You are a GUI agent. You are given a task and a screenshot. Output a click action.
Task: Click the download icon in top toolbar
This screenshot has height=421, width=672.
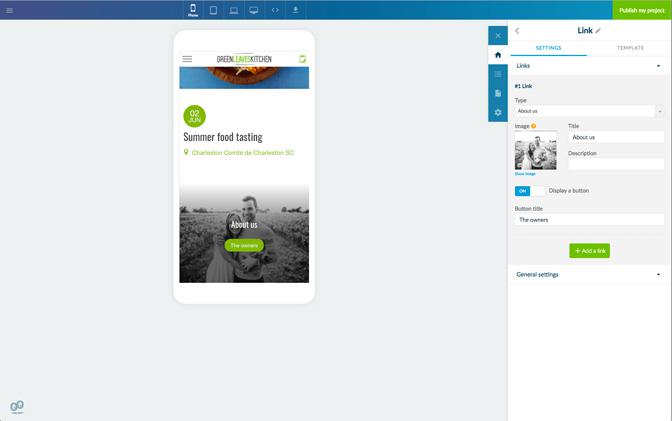pyautogui.click(x=295, y=10)
